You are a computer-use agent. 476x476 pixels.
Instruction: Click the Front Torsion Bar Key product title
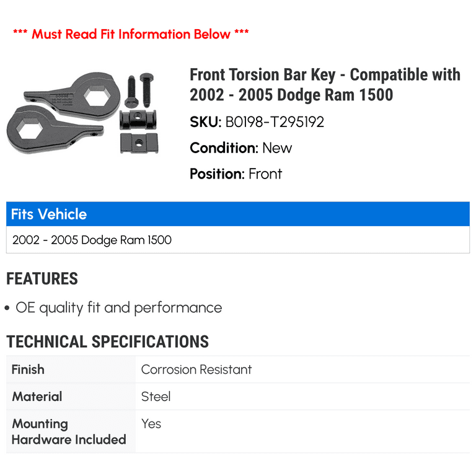coord(325,85)
